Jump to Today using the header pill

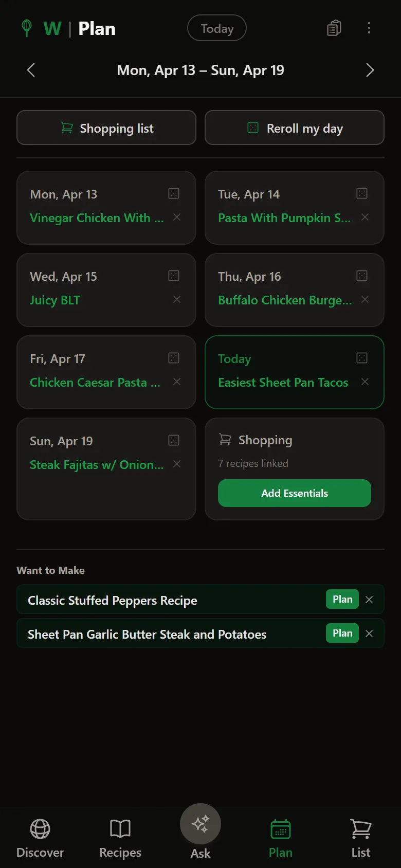tap(217, 28)
